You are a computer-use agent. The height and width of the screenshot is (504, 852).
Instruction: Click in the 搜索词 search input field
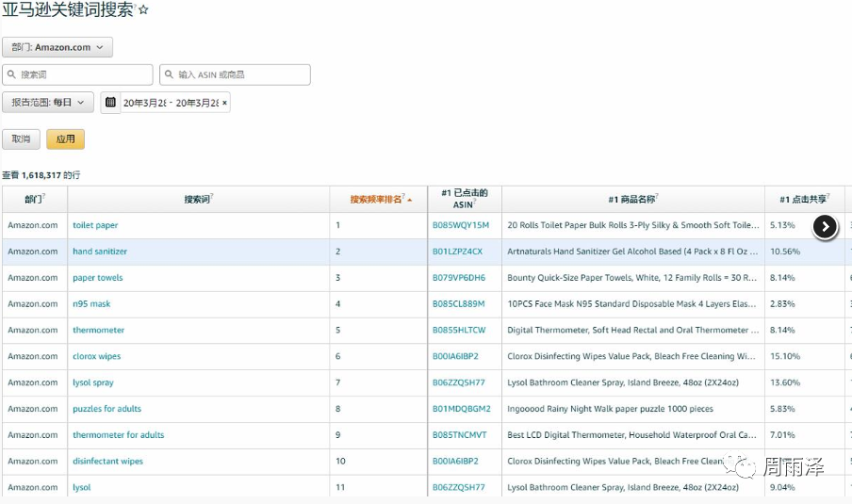[x=77, y=74]
